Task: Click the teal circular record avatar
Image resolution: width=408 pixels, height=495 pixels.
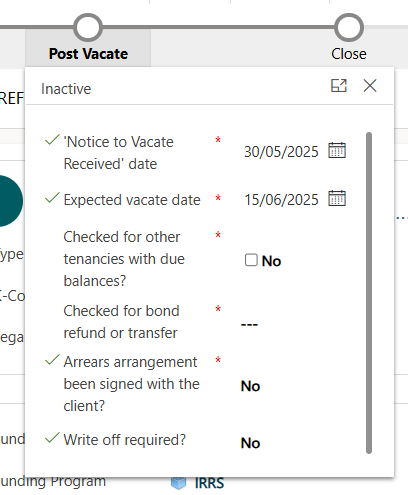Action: [x=10, y=201]
